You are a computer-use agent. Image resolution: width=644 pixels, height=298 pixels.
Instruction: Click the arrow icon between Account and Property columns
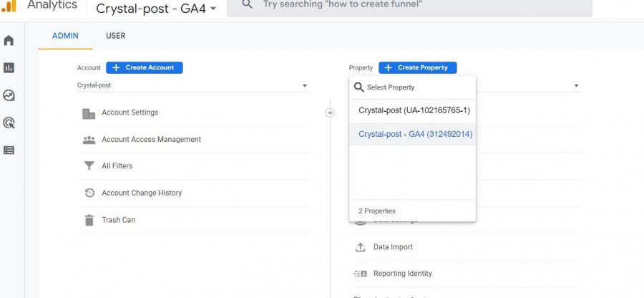click(x=330, y=112)
